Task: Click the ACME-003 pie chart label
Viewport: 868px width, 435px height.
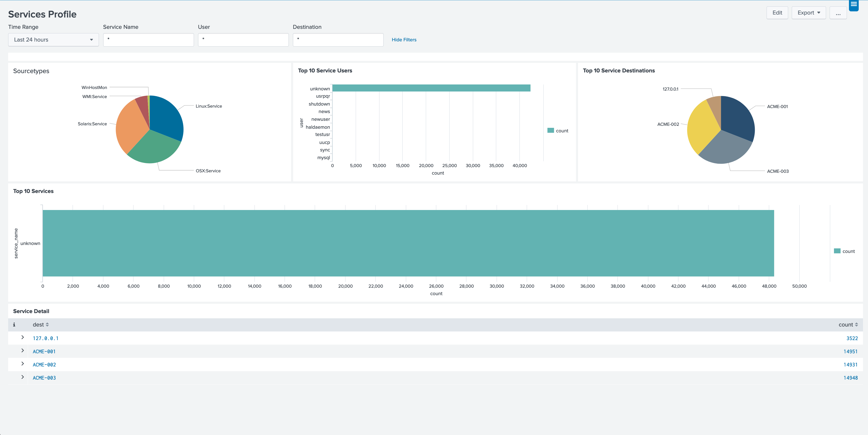Action: coord(778,171)
